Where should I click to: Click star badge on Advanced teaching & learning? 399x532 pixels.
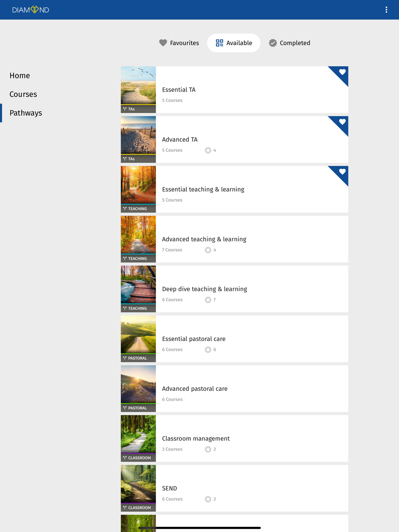[x=208, y=250]
